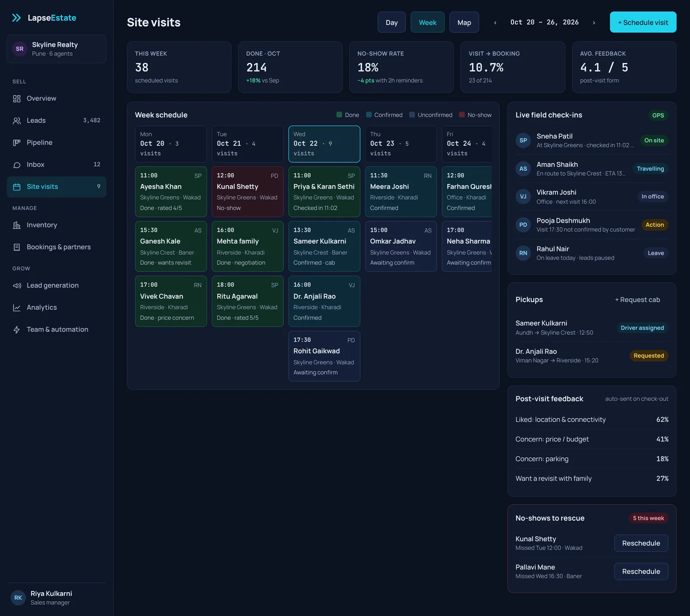Open Inbox in sidebar
Viewport: 690px width, 616px height.
click(56, 165)
